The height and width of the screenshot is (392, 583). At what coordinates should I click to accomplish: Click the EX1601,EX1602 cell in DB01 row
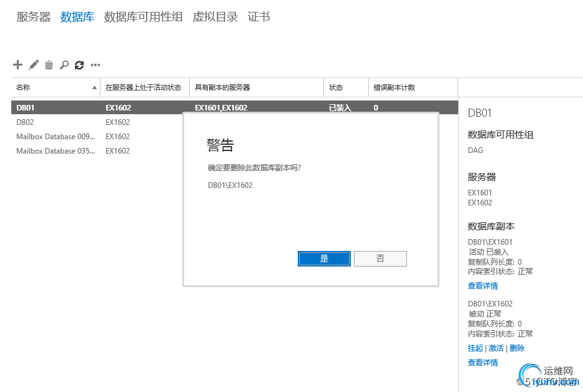[x=221, y=107]
